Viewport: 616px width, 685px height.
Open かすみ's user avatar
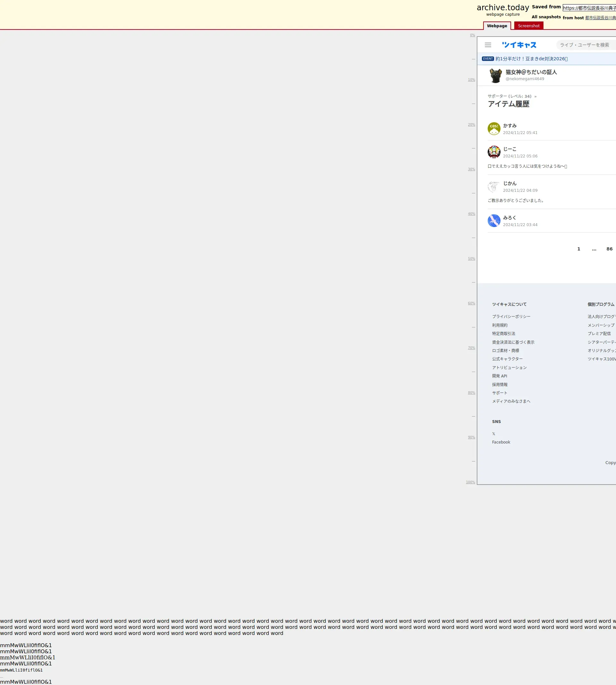point(494,129)
